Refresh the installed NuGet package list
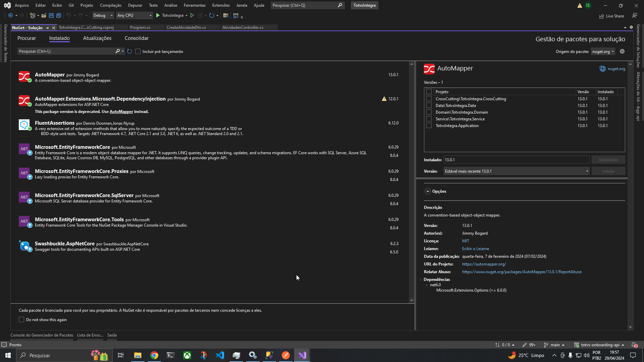Screen dimensions: 644x362 pyautogui.click(x=129, y=51)
